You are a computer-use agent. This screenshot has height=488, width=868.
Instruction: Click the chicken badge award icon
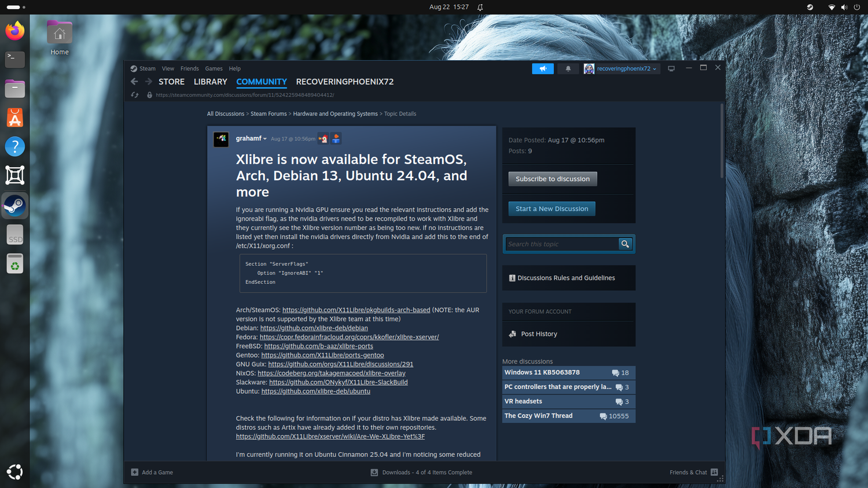point(323,139)
